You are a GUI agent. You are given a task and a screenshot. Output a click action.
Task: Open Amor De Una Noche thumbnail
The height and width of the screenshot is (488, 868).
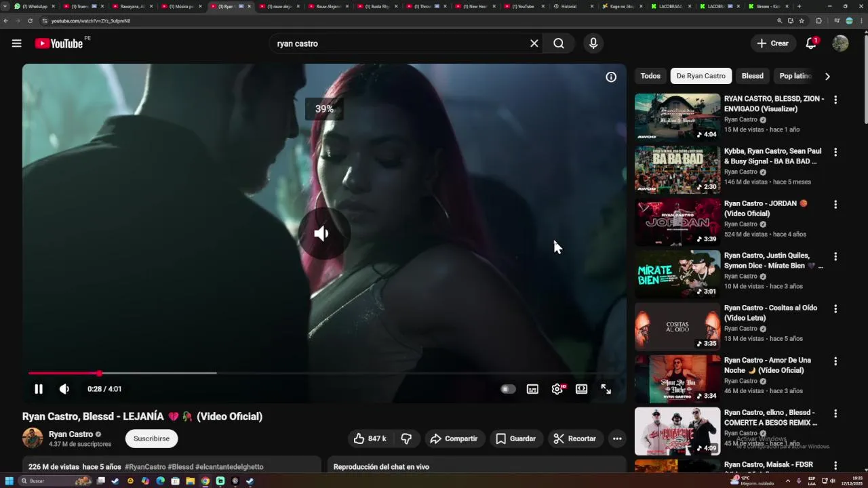[x=677, y=378]
